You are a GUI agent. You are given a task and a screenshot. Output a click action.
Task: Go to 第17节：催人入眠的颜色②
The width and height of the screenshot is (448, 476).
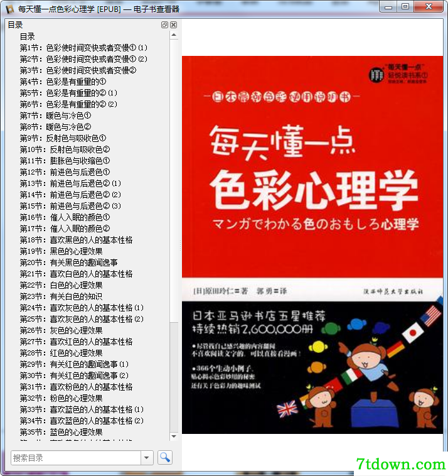tap(65, 229)
